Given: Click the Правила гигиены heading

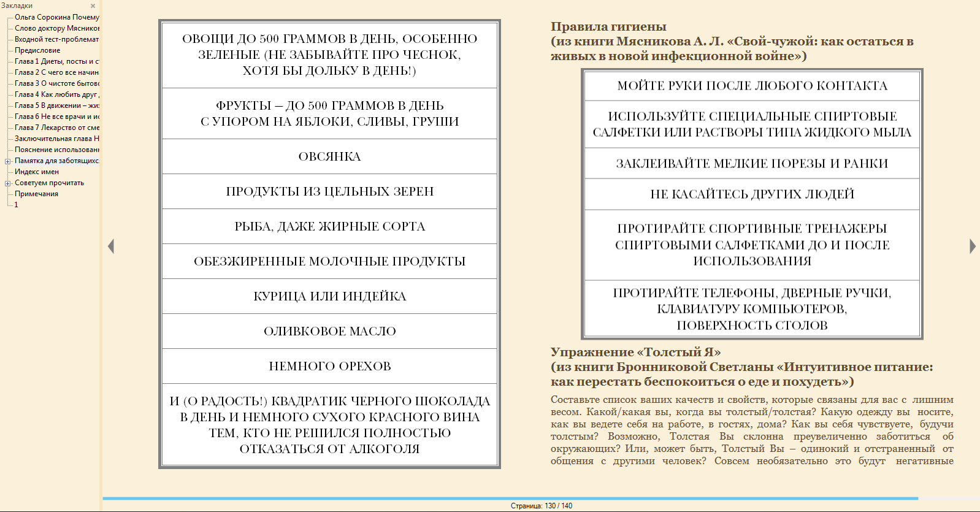Looking at the screenshot, I should coord(608,26).
